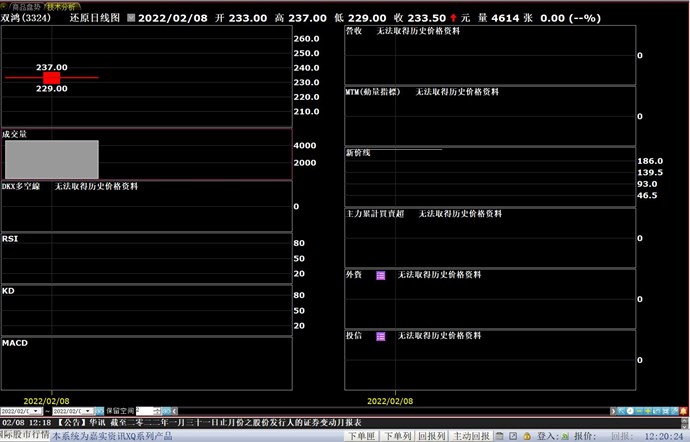690x442 pixels.
Task: Click the red candlestick on the chart
Action: coord(51,77)
